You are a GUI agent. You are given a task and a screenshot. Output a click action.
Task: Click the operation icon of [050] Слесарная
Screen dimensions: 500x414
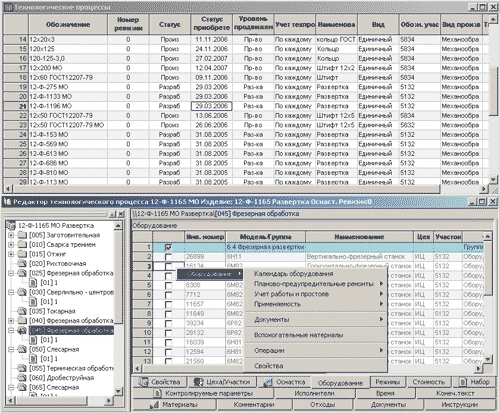[22, 349]
